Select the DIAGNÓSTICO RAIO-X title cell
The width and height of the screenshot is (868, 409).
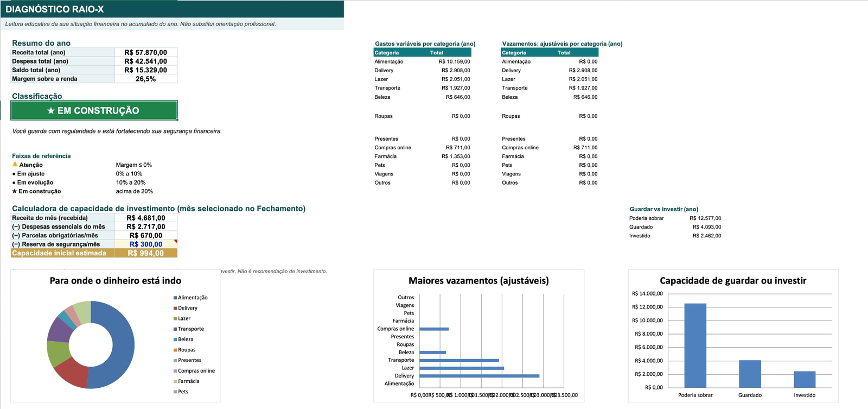[172, 9]
